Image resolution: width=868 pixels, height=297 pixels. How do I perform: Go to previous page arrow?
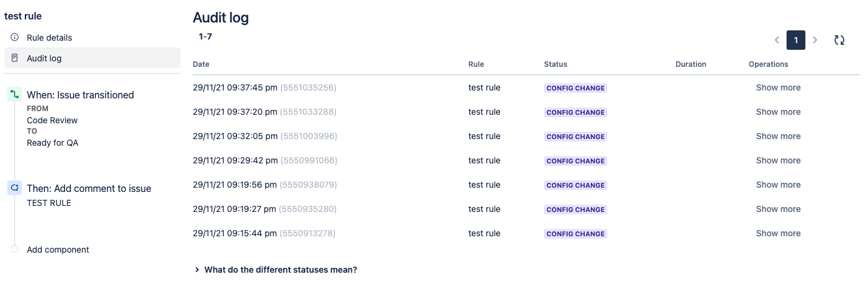coord(777,40)
